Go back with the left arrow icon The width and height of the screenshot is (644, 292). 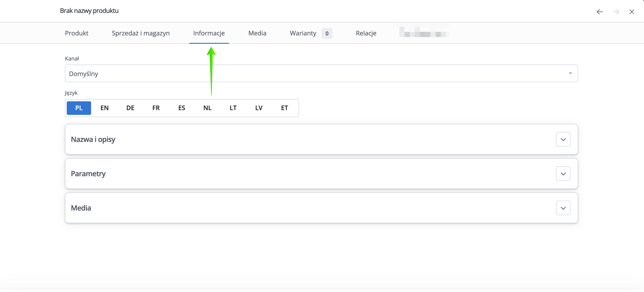[600, 12]
